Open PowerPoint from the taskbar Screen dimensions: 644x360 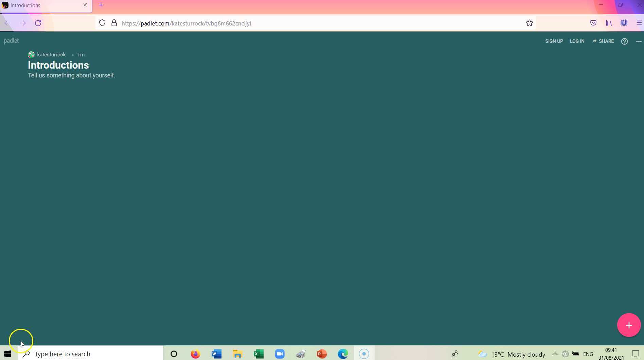point(321,354)
